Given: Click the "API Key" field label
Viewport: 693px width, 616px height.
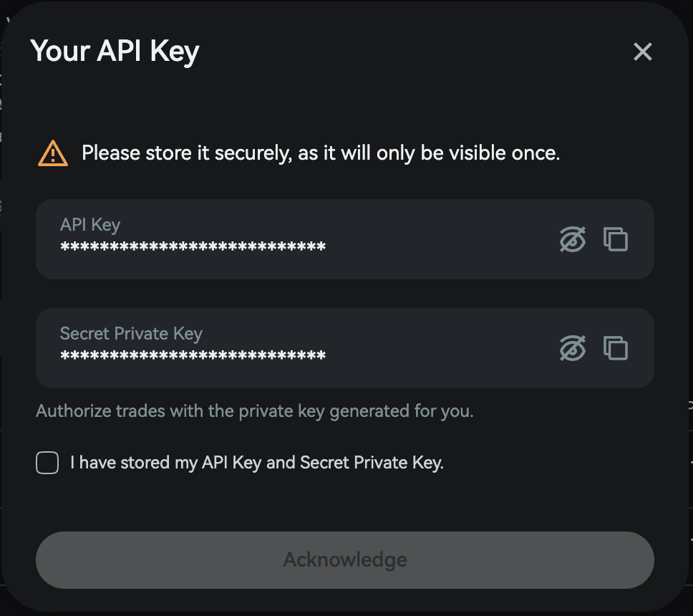Looking at the screenshot, I should coord(90,225).
